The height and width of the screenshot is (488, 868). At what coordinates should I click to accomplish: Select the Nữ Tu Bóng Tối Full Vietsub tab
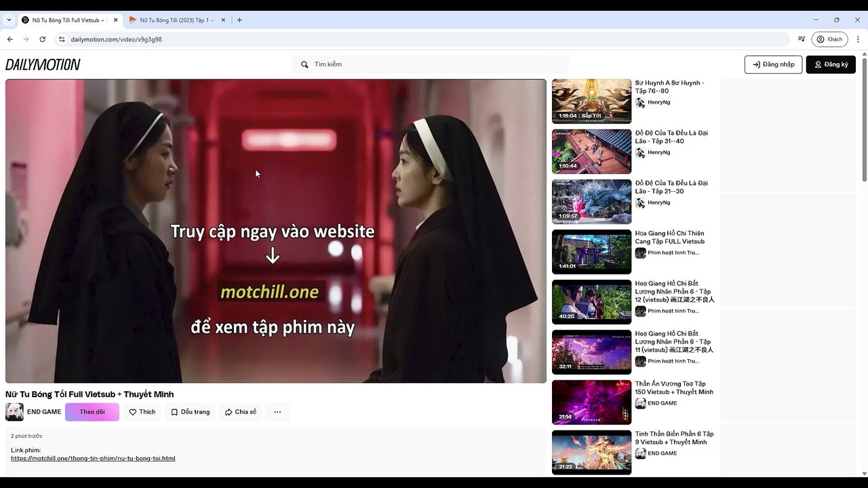click(x=69, y=20)
